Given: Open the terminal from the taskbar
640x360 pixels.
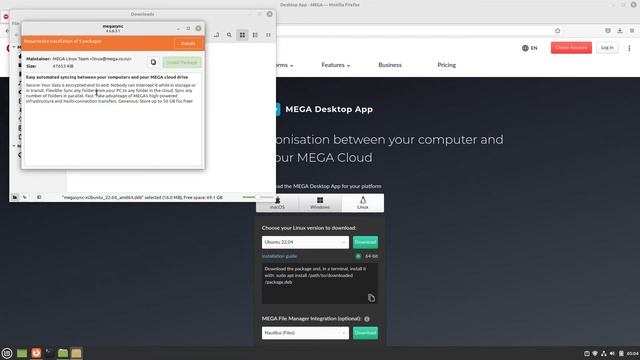Looking at the screenshot, I should [49, 353].
